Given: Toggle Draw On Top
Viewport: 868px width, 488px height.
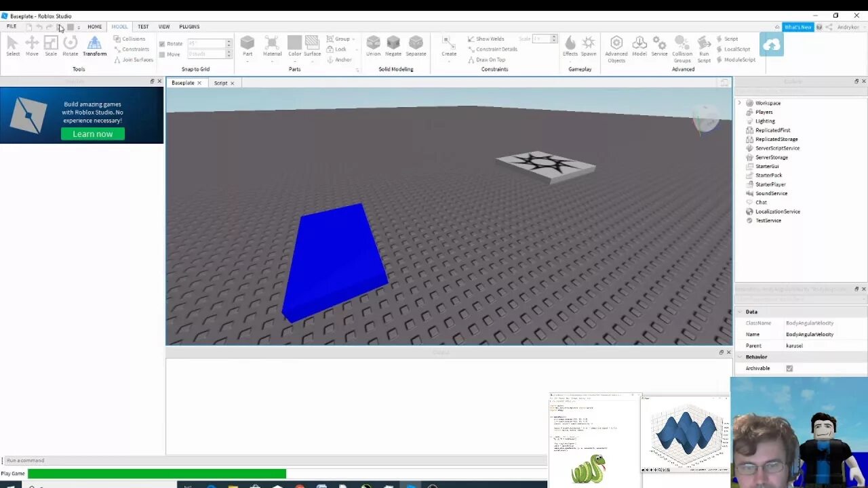Looking at the screenshot, I should (x=487, y=60).
